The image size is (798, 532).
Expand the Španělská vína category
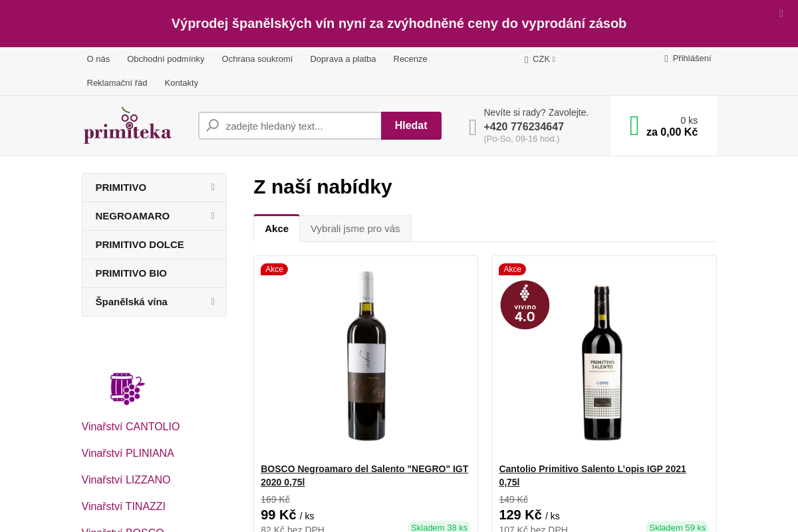pyautogui.click(x=212, y=301)
